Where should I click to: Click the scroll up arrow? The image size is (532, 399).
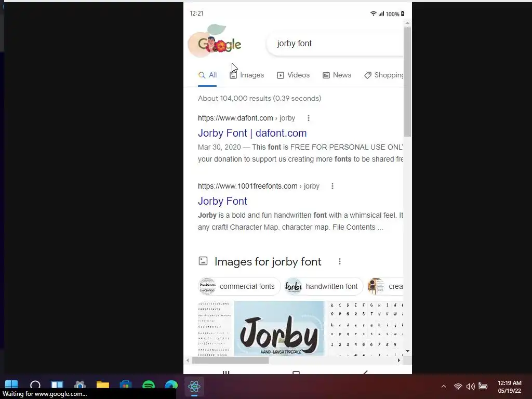pyautogui.click(x=407, y=23)
